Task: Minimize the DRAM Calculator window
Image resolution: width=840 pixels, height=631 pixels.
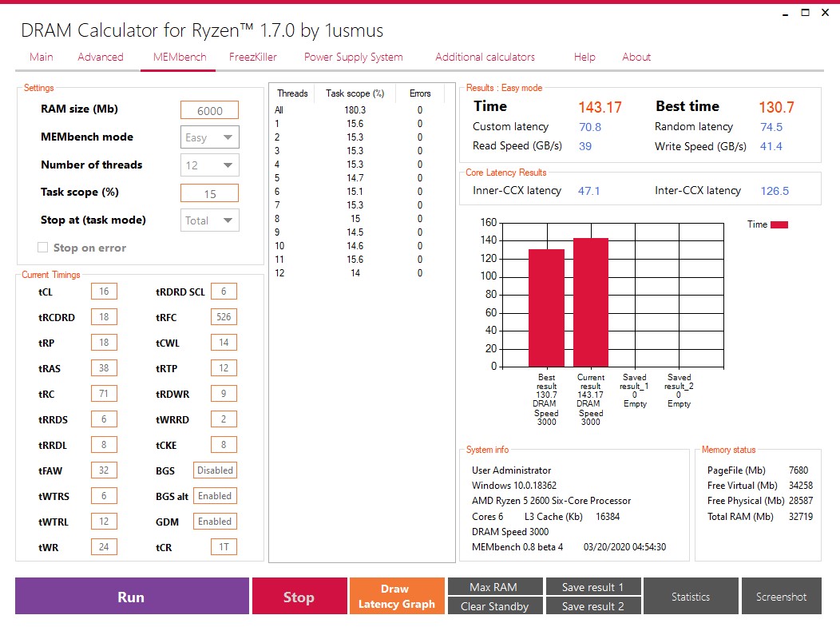Action: point(786,13)
